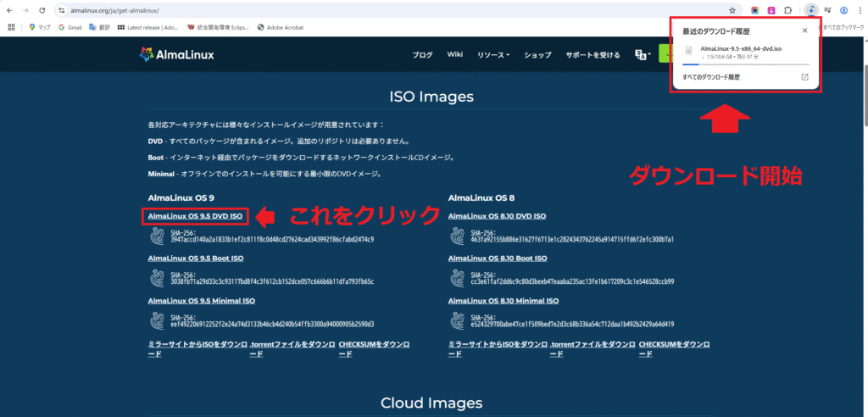Download AlmaLinux OS 9.5 DVD ISO

[196, 216]
